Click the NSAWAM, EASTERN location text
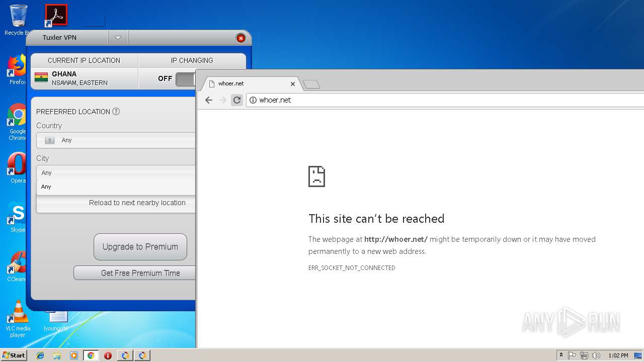Screen dimensions: 644x362 pyautogui.click(x=79, y=83)
